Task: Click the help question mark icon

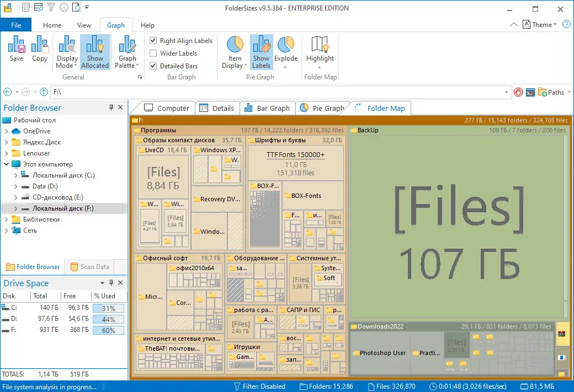Action: point(566,24)
